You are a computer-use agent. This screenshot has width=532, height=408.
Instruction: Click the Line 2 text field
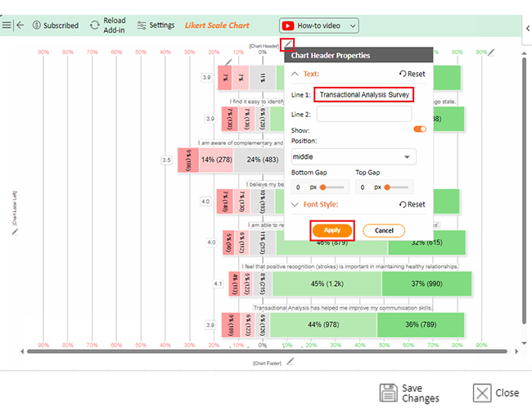click(364, 114)
